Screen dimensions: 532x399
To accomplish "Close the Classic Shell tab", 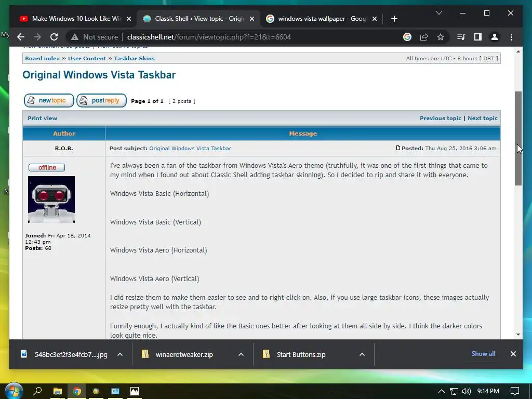I will click(x=252, y=19).
